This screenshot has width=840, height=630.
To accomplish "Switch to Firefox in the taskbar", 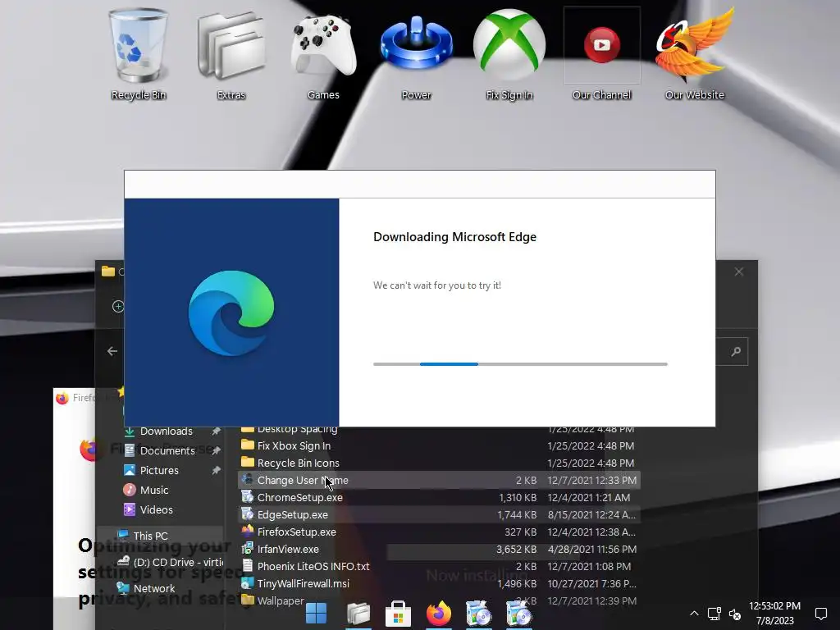I will (439, 614).
